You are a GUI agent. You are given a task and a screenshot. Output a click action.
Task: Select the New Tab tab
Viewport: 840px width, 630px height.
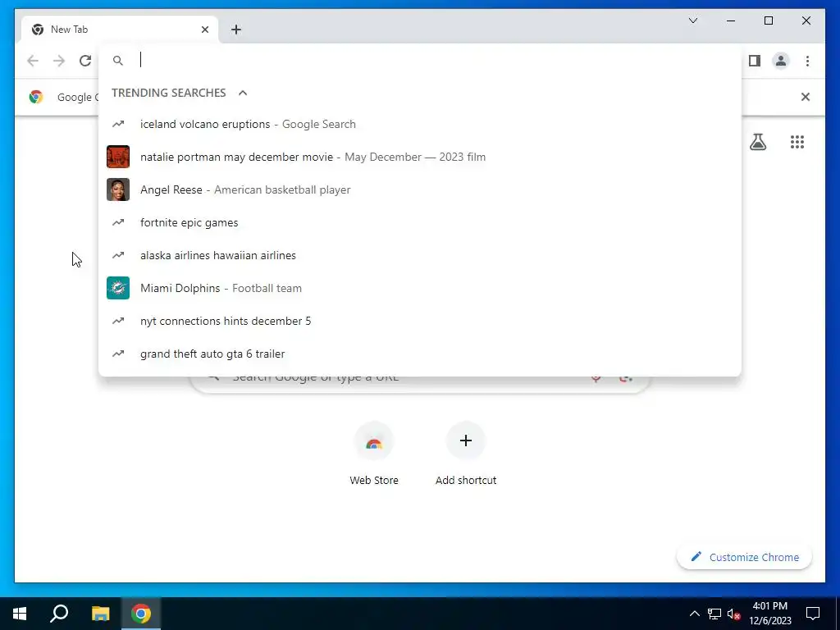tap(120, 30)
